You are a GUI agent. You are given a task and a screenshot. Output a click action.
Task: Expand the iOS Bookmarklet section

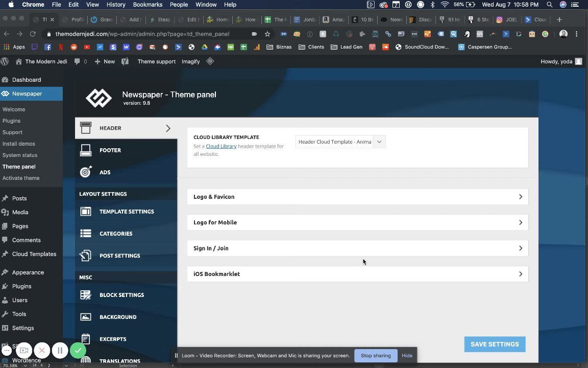click(358, 274)
